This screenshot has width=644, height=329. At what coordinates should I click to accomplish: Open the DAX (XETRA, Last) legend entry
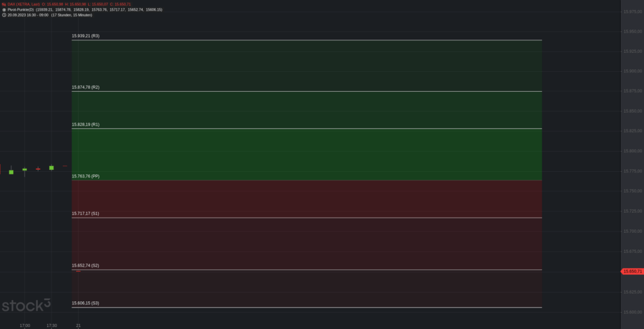pos(24,4)
